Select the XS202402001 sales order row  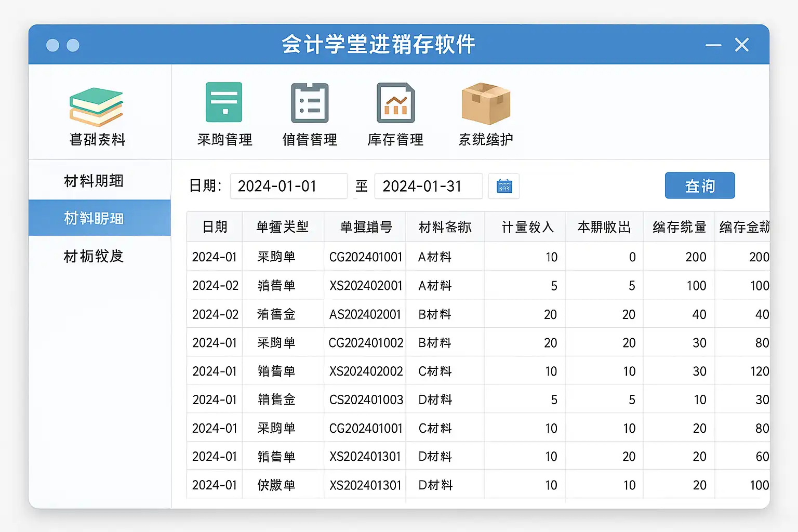pyautogui.click(x=365, y=285)
